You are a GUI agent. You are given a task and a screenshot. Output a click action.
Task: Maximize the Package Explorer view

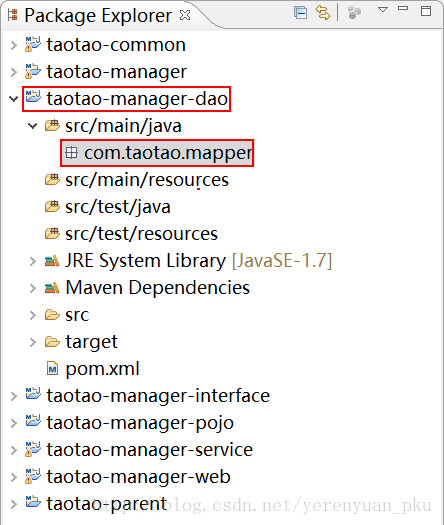[x=426, y=11]
